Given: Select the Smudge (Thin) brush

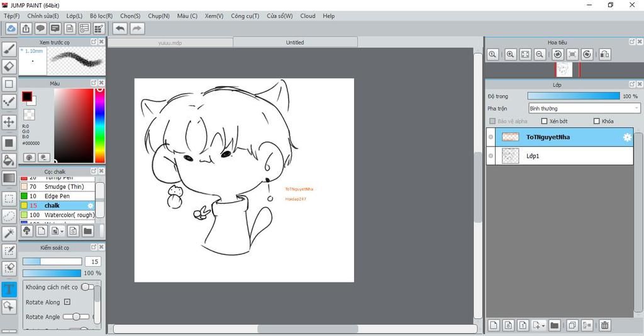Looking at the screenshot, I should pos(57,186).
